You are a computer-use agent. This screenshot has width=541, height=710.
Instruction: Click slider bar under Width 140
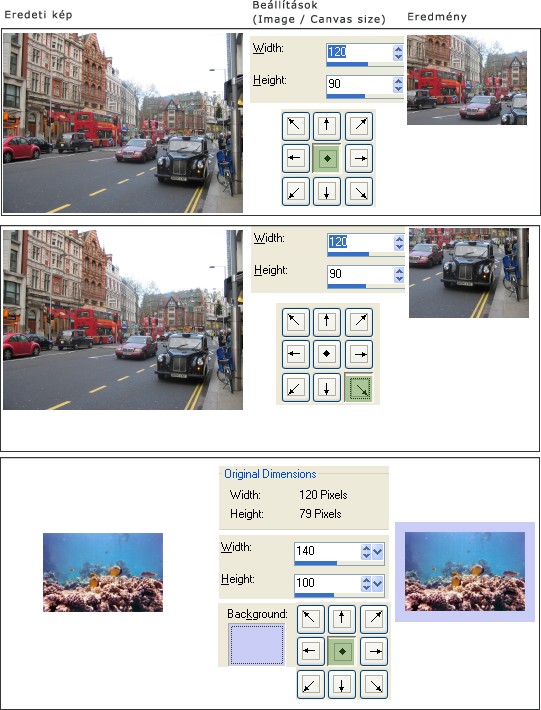[339, 563]
